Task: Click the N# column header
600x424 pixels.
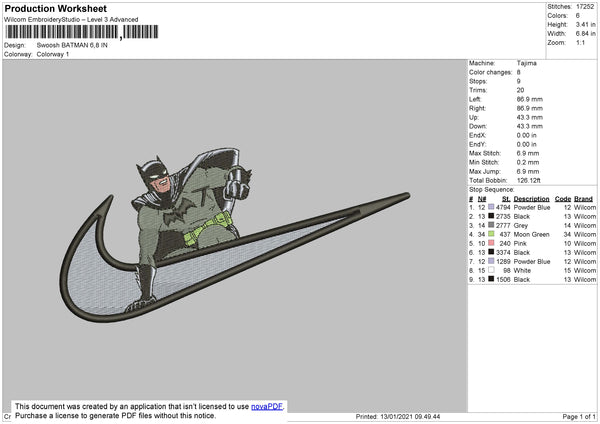Action: (x=482, y=199)
